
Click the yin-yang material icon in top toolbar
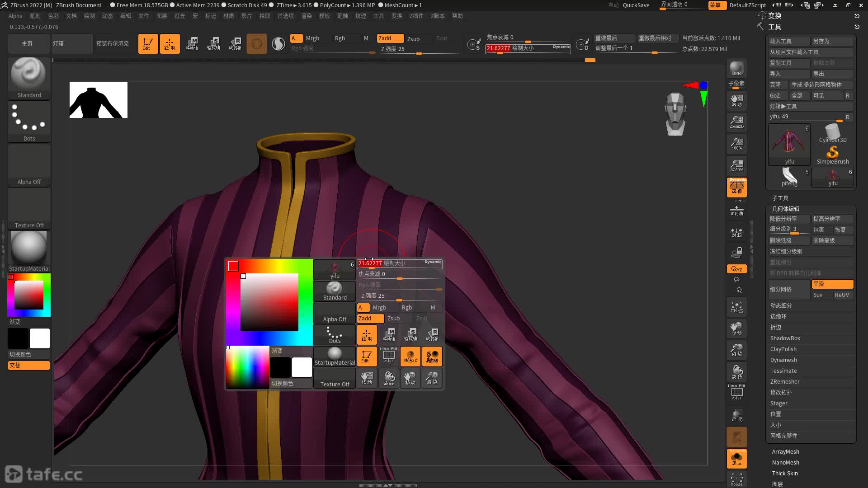pyautogui.click(x=278, y=44)
